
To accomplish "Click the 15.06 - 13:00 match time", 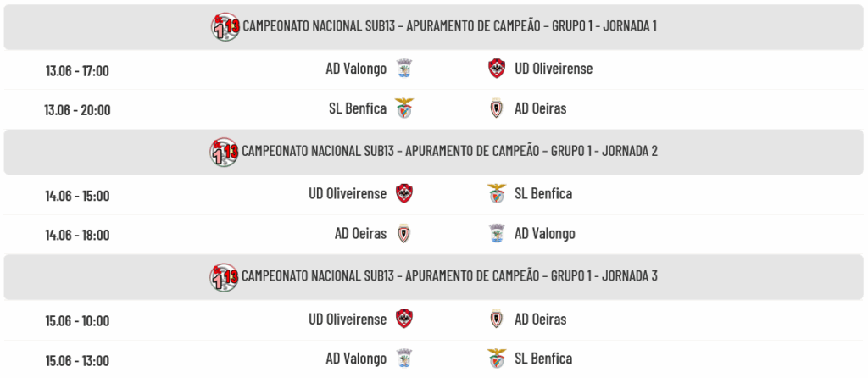I will point(77,361).
